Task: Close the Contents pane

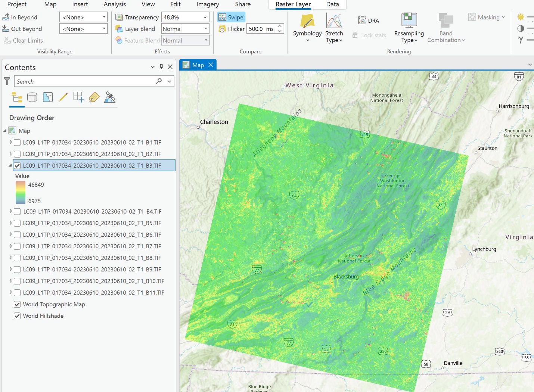Action: [170, 67]
